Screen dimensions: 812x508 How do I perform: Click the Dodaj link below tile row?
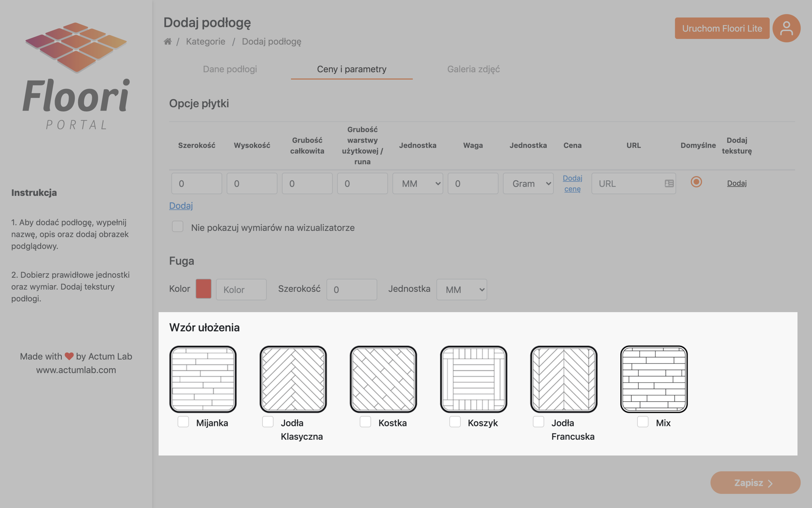pyautogui.click(x=181, y=206)
